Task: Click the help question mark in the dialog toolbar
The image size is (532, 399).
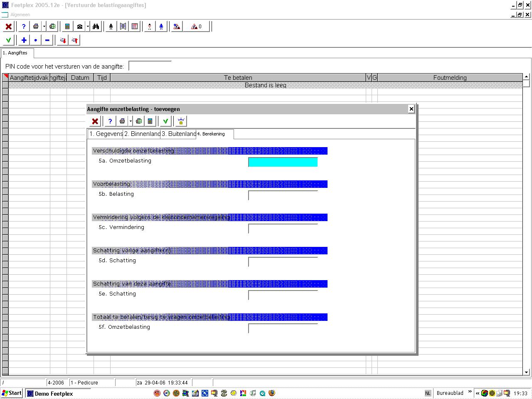Action: (110, 121)
